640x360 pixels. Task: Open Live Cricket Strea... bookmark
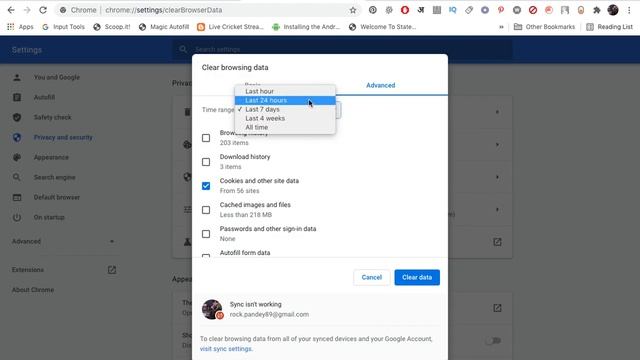(230, 27)
